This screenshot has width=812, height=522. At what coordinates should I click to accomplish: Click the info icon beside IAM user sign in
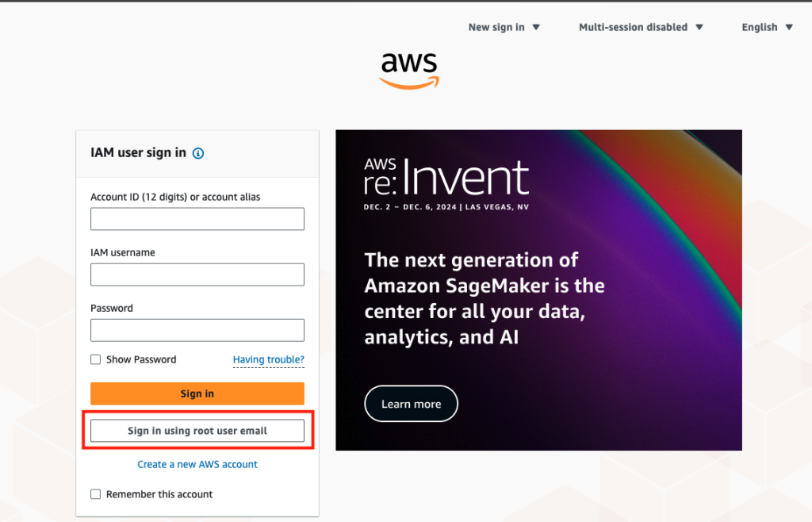(x=197, y=153)
